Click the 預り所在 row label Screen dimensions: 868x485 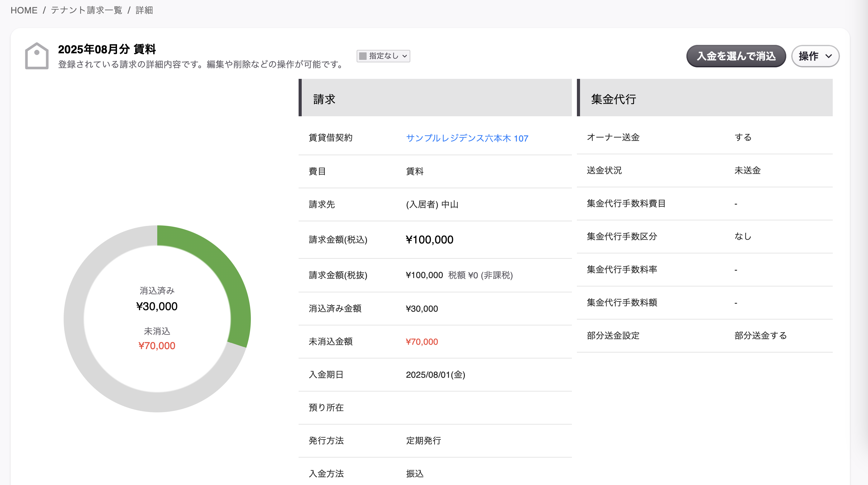click(x=326, y=408)
